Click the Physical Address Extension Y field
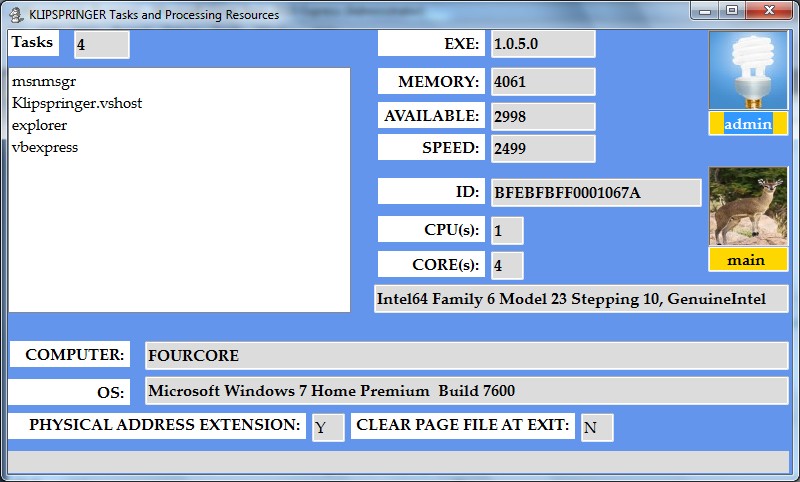800x482 pixels. point(328,427)
